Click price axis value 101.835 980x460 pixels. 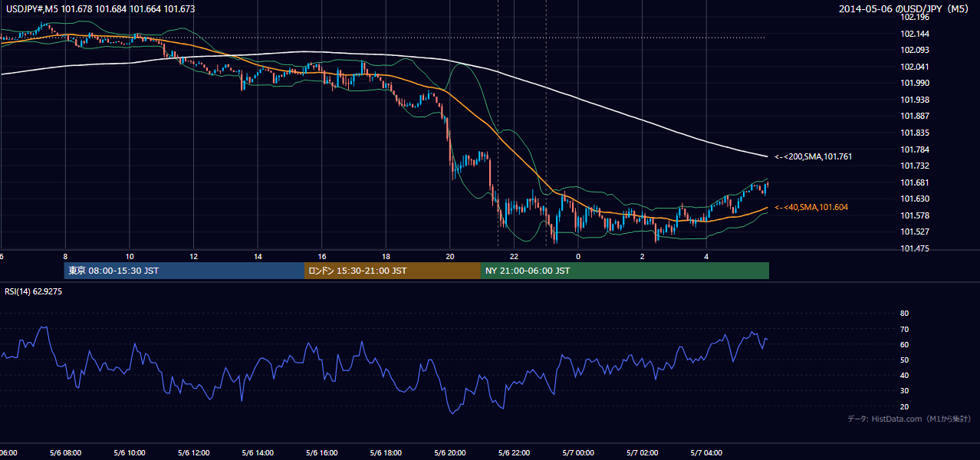coord(915,133)
